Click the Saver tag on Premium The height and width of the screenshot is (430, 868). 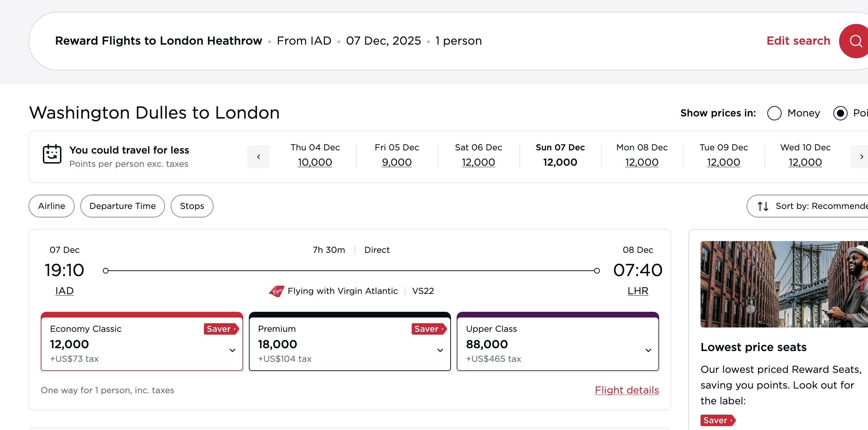point(429,329)
